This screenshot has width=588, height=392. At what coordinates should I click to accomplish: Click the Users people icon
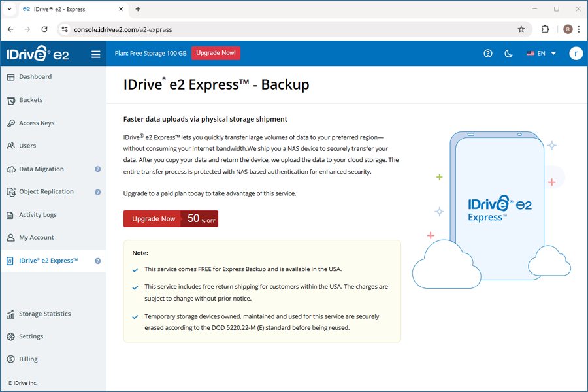[x=11, y=146]
